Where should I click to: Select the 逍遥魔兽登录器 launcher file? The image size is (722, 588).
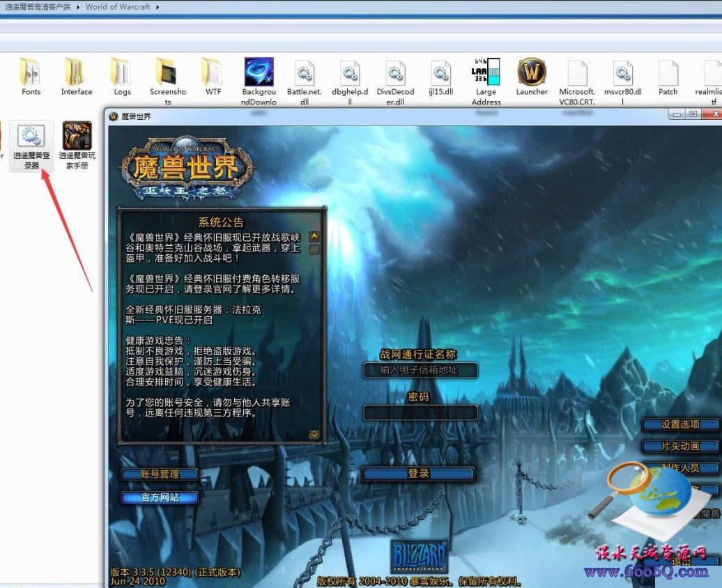[x=31, y=146]
